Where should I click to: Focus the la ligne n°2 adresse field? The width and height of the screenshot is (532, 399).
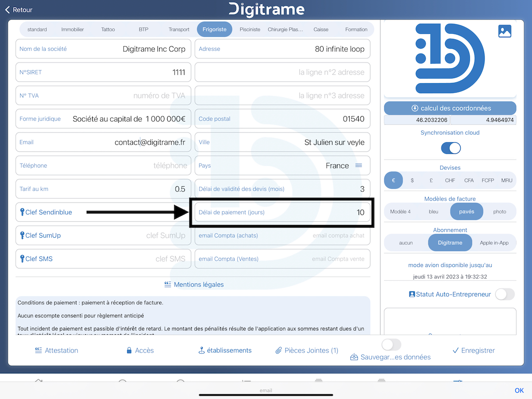[282, 72]
